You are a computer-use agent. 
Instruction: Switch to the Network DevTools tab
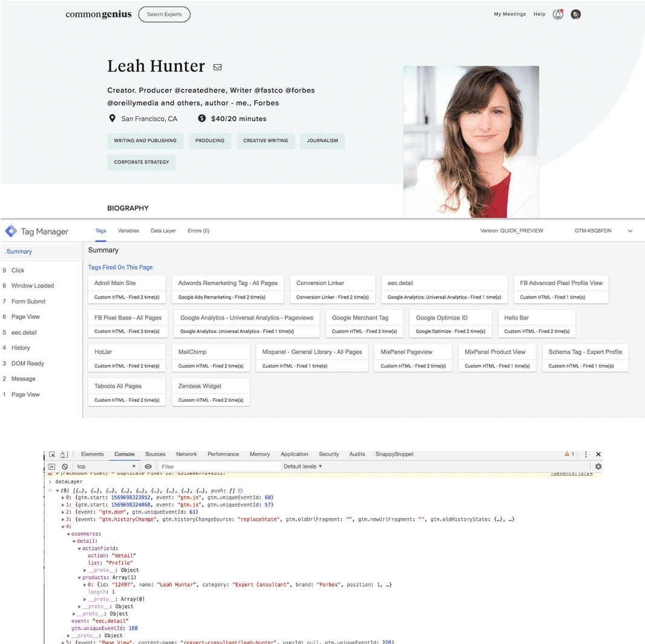point(186,455)
